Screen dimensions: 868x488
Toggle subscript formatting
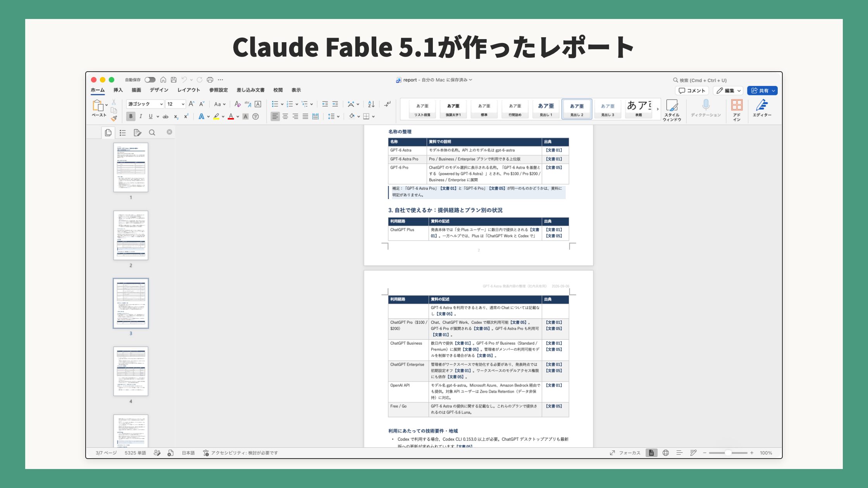[x=176, y=116]
